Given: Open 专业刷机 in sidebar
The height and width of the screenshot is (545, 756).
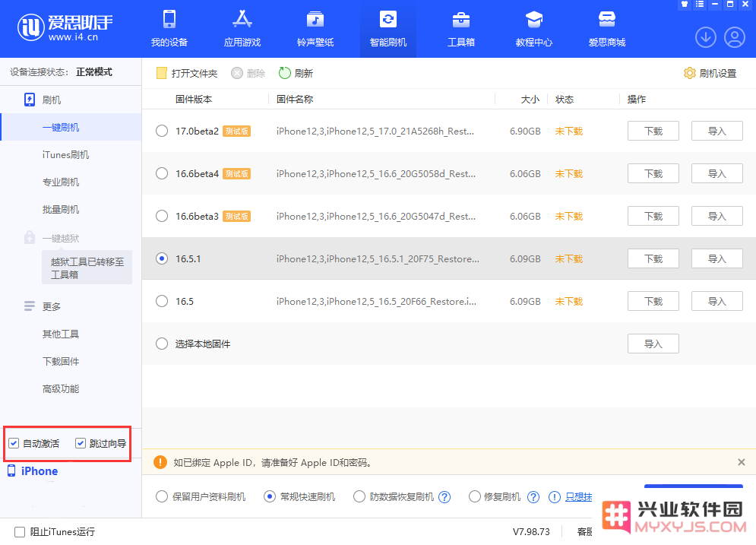Looking at the screenshot, I should [61, 182].
